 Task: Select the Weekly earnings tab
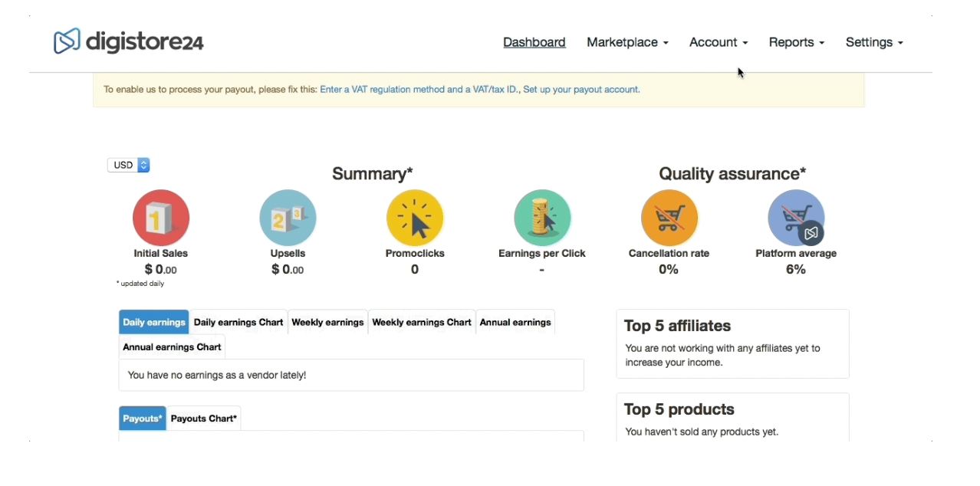327,322
